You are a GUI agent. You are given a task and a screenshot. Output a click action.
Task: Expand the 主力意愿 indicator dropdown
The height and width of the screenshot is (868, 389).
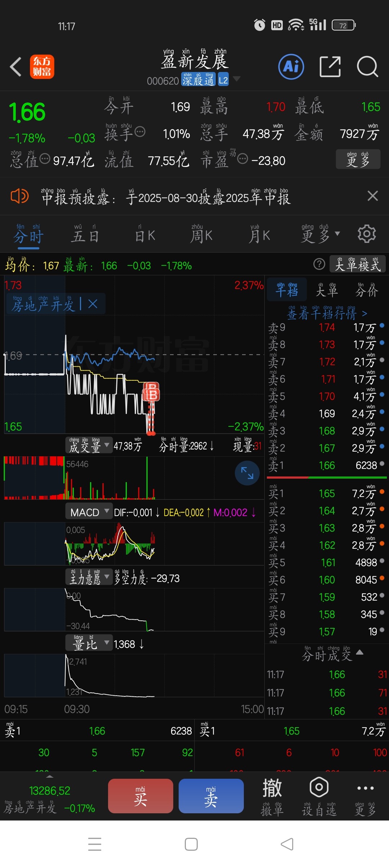click(89, 577)
